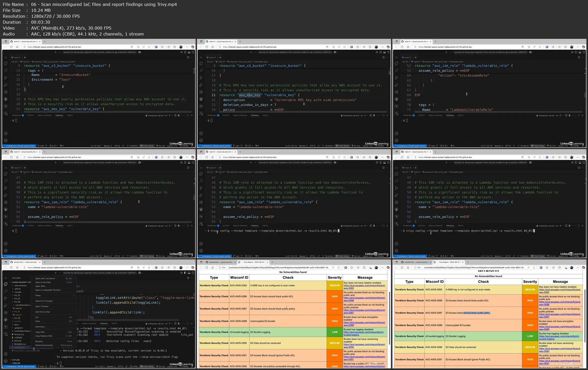Expand the TIMELINE section in Explorer
The image size is (588, 370).
coord(16,363)
